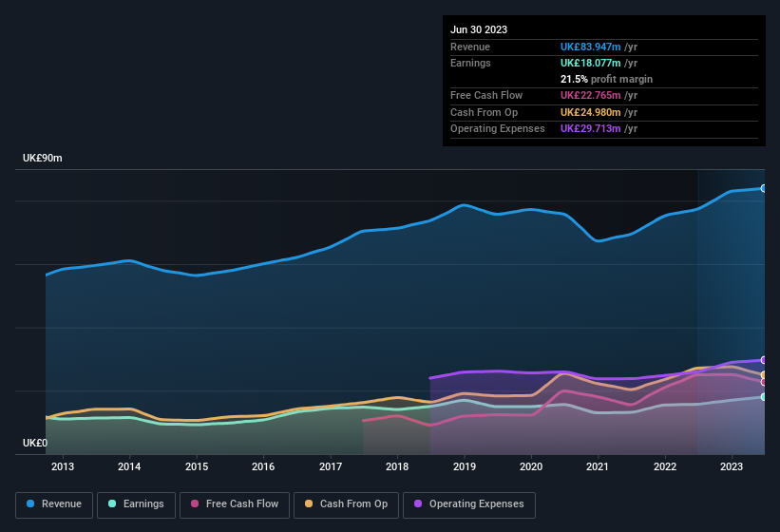This screenshot has height=532, width=780.
Task: Toggle the Revenue series in the legend
Action: tap(54, 504)
